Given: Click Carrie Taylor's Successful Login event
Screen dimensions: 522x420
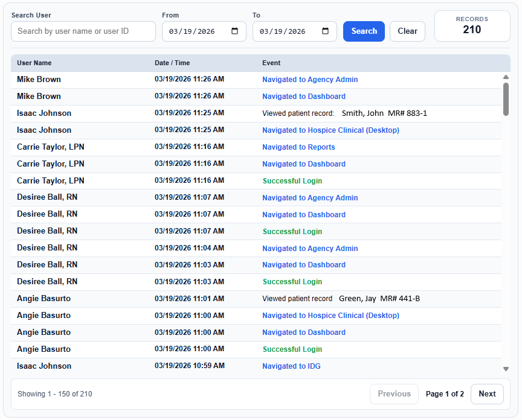Looking at the screenshot, I should tap(292, 181).
